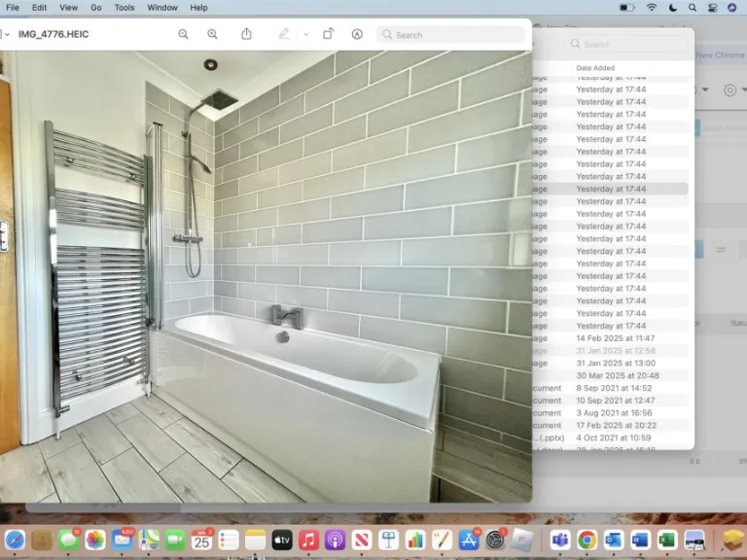Open the Edit menu
Viewport: 747px width, 560px height.
point(39,8)
